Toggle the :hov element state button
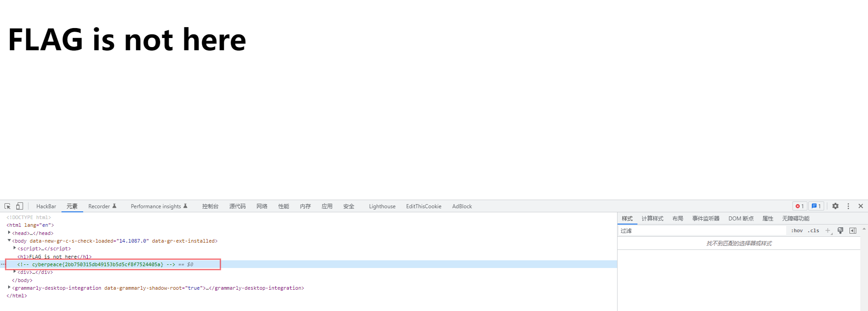The image size is (868, 311). click(797, 231)
